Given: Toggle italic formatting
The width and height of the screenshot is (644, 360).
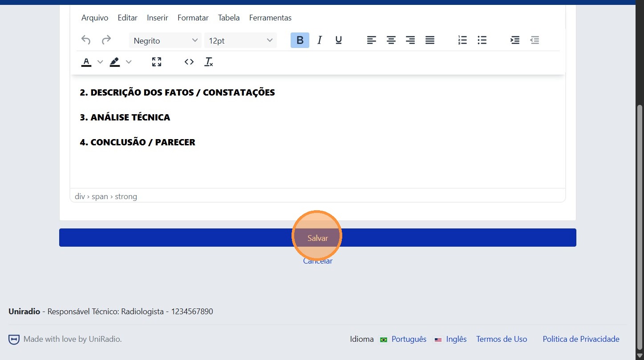Looking at the screenshot, I should [x=320, y=40].
